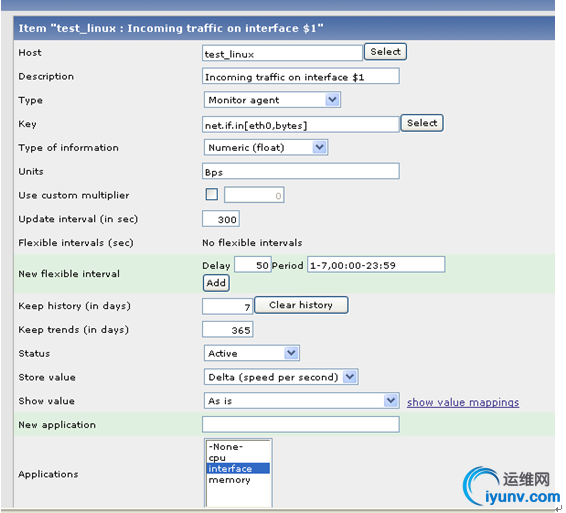
Task: Expand the Store value Delta dropdown
Action: point(281,377)
